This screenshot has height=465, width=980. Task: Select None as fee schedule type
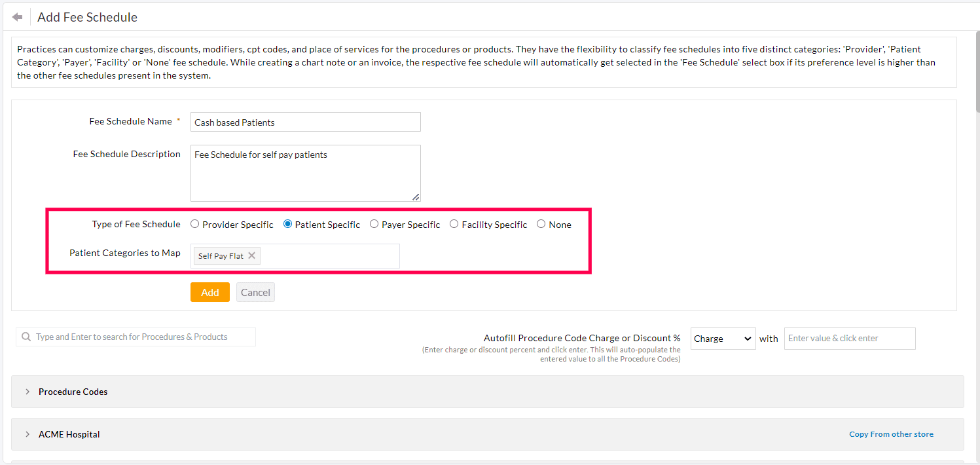[541, 223]
